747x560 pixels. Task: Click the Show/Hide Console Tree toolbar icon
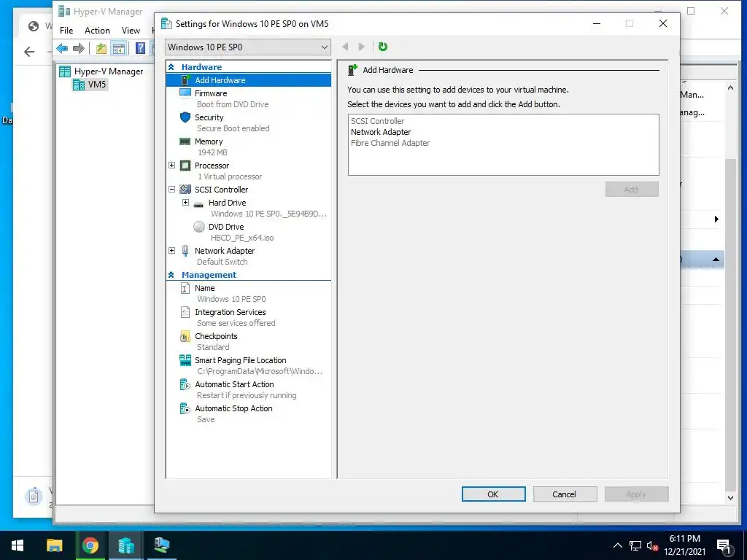click(118, 48)
